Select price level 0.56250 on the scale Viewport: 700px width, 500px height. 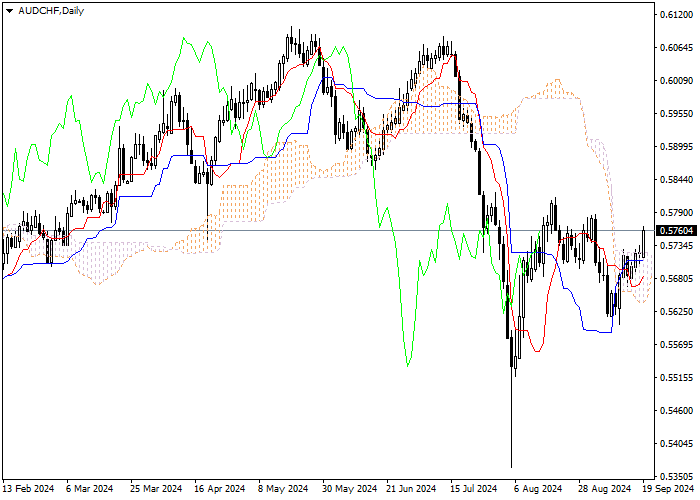click(677, 312)
